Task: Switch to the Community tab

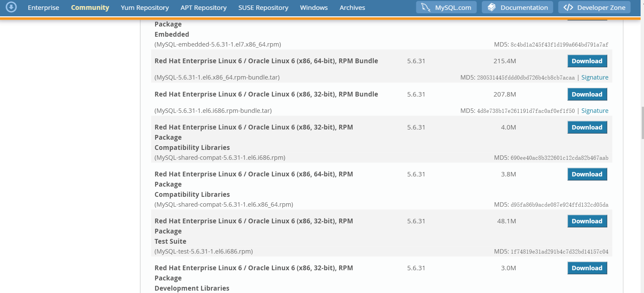Action: (90, 7)
